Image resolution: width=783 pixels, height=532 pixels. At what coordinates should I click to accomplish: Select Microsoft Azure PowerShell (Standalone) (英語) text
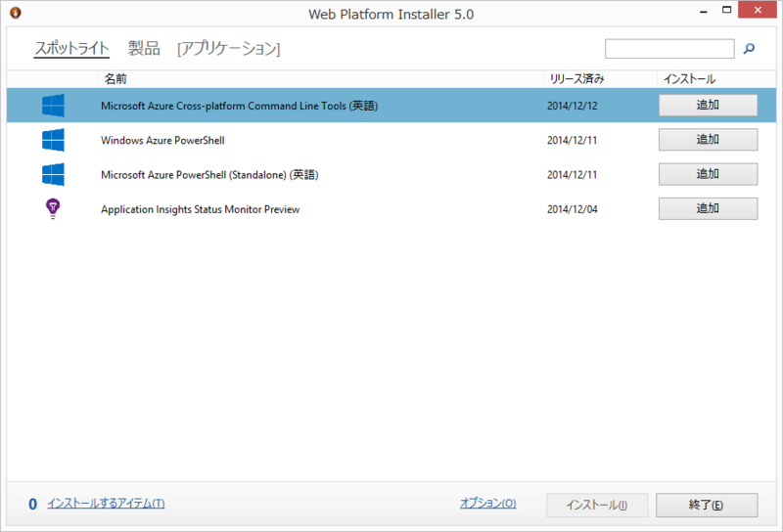(209, 175)
